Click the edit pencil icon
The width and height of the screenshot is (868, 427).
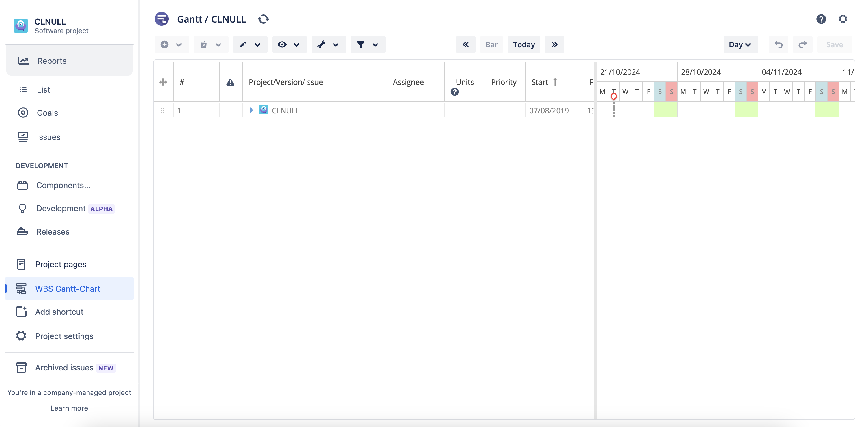pos(243,44)
